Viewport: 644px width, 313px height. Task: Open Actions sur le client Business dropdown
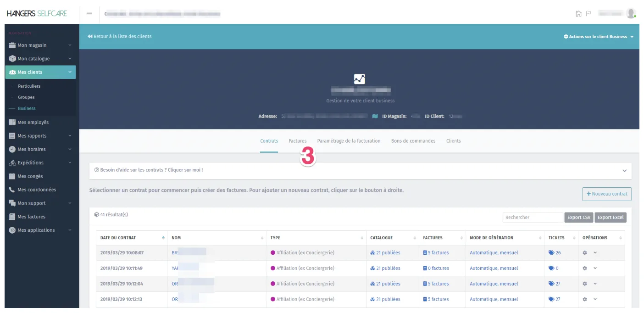(599, 37)
